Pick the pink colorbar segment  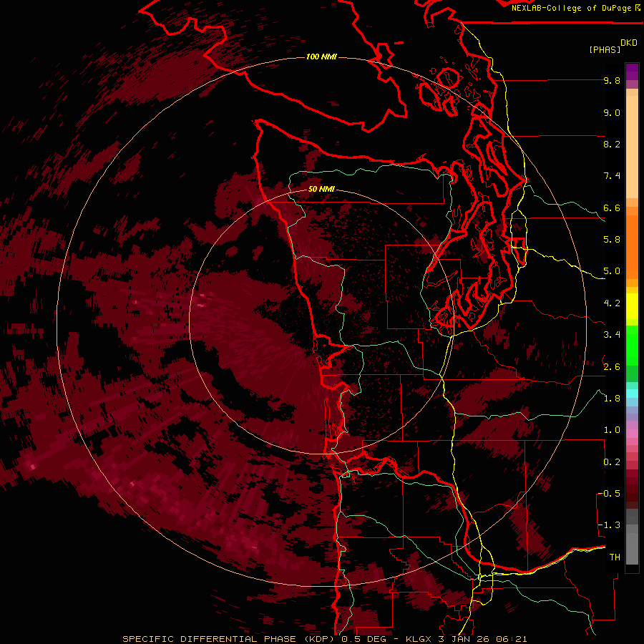tap(632, 434)
